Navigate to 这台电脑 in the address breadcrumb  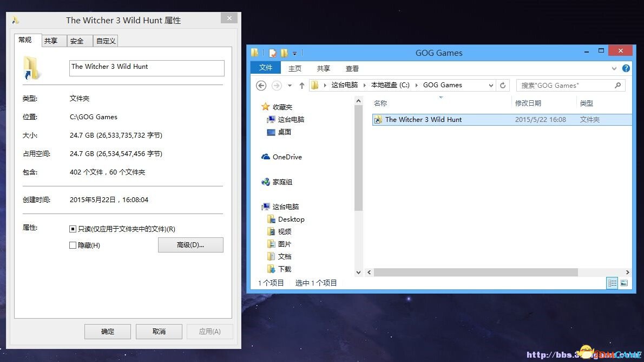(345, 85)
